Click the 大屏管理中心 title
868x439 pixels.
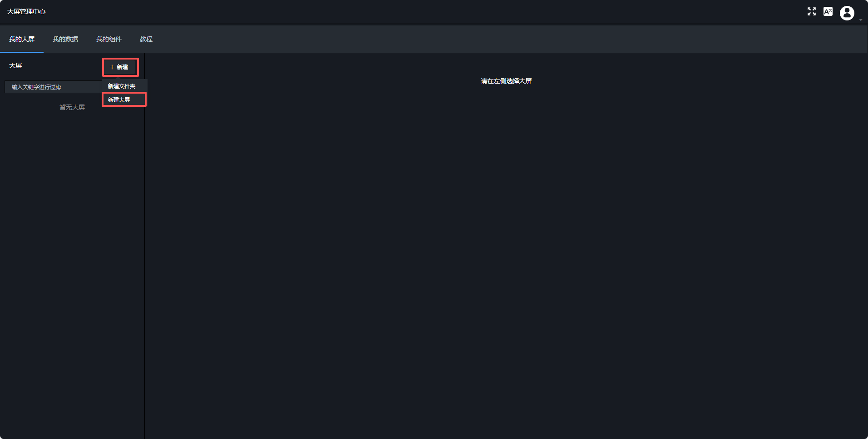pos(26,11)
